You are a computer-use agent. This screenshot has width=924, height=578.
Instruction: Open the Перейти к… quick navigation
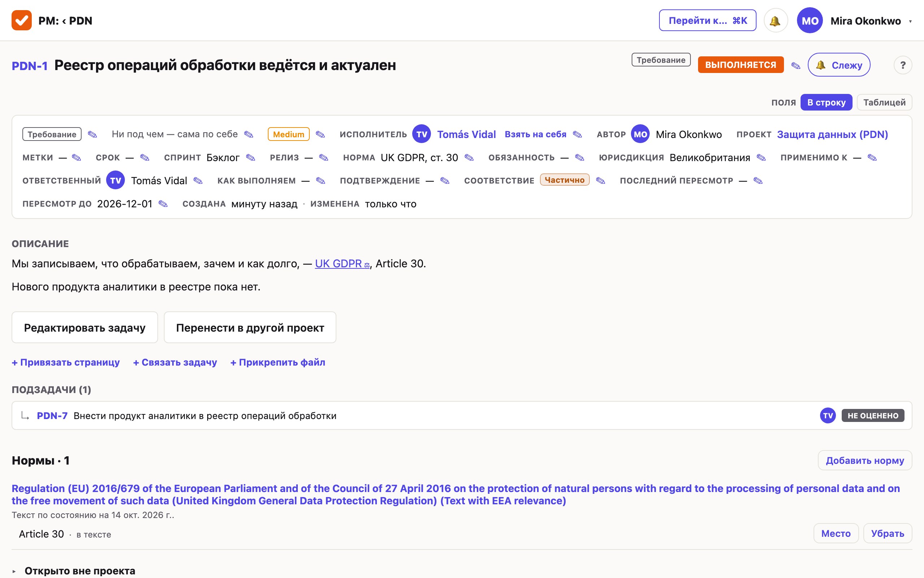[707, 21]
